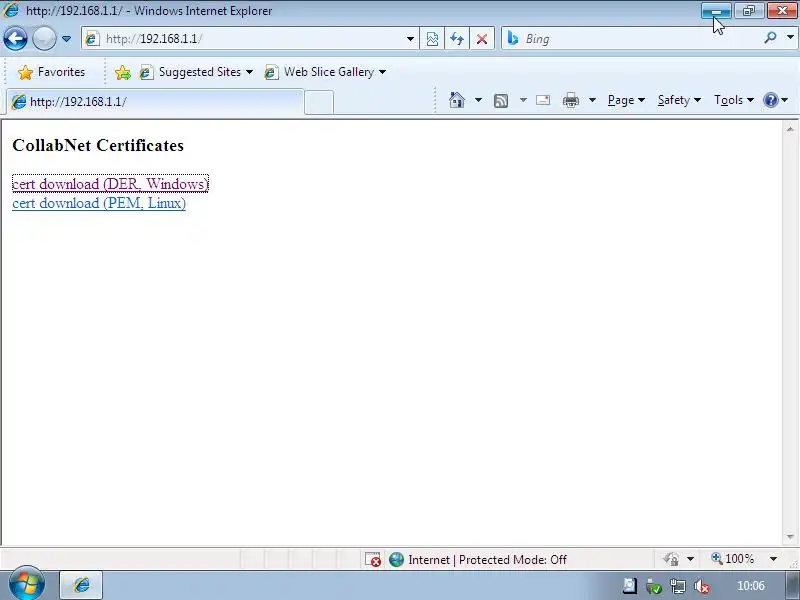Open a new blank tab
The height and width of the screenshot is (600, 800).
click(x=319, y=102)
